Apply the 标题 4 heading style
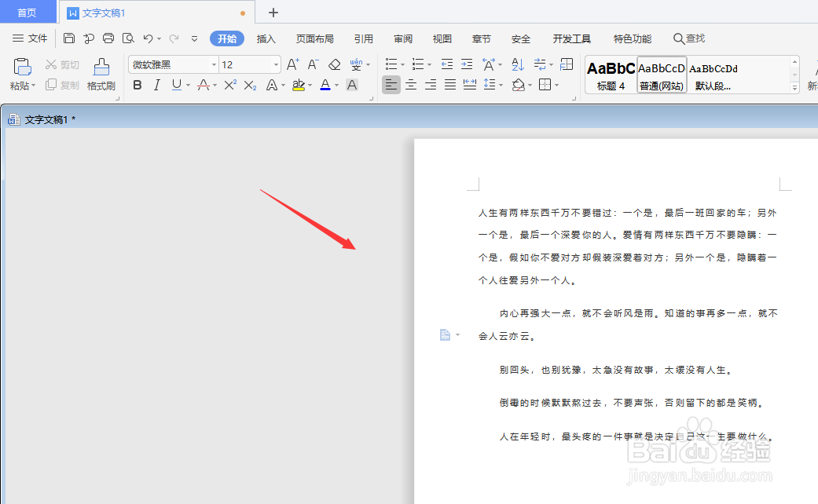The image size is (818, 504). pyautogui.click(x=611, y=75)
